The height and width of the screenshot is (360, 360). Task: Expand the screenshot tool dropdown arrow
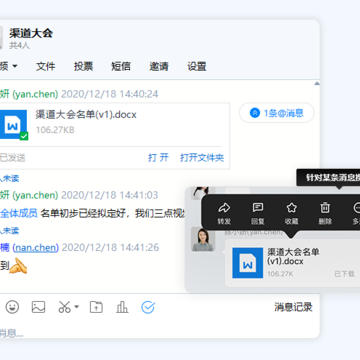76,306
